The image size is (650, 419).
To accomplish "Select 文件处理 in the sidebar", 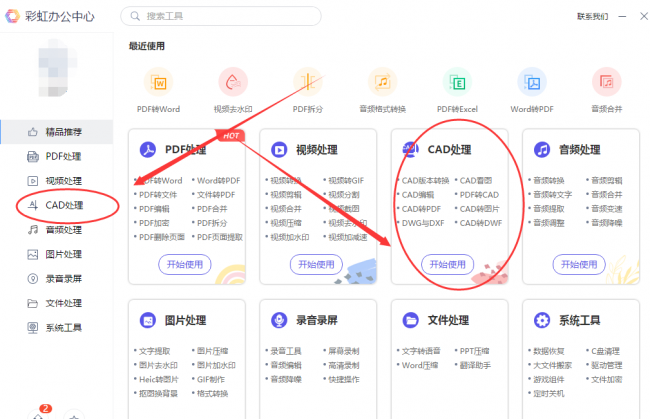I will (x=57, y=303).
